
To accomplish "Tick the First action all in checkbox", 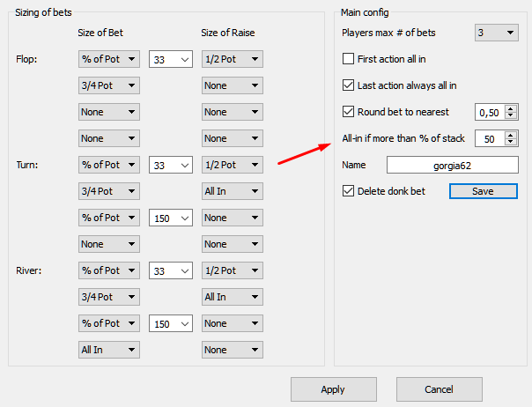I will pos(348,59).
